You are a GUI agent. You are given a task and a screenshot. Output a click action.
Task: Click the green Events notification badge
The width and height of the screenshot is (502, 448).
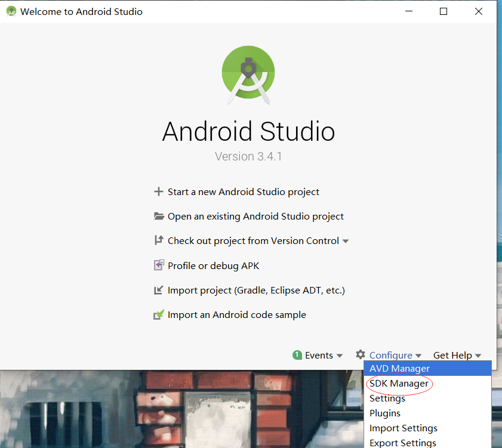tap(297, 355)
